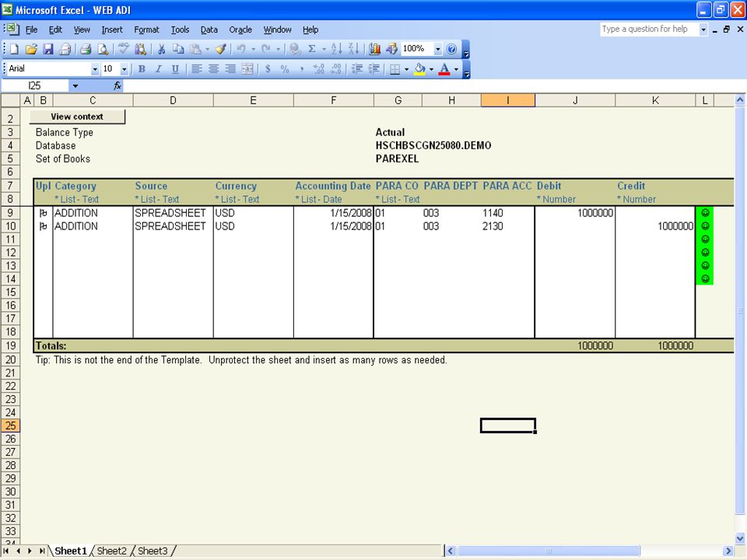Apply Percent style formatting

(x=285, y=69)
